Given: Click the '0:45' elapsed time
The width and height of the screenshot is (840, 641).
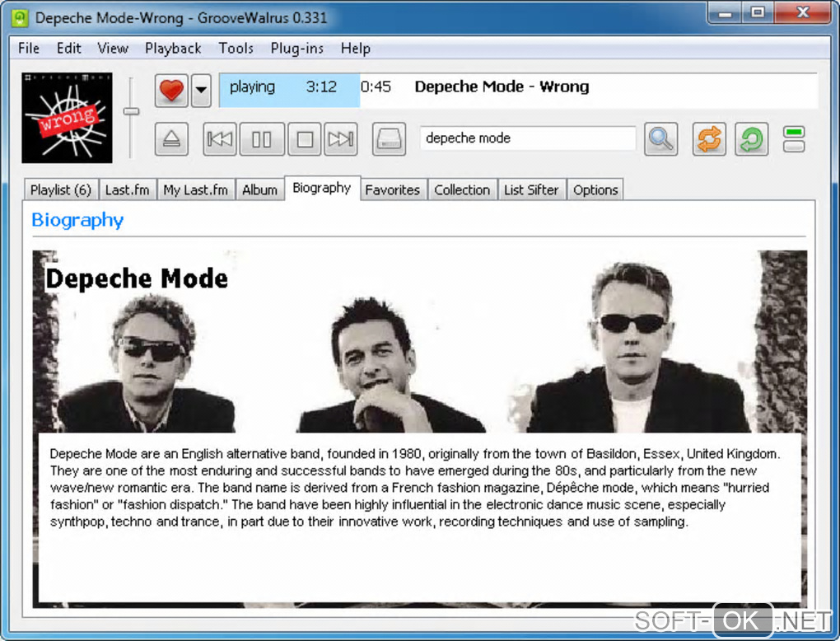Looking at the screenshot, I should [376, 87].
